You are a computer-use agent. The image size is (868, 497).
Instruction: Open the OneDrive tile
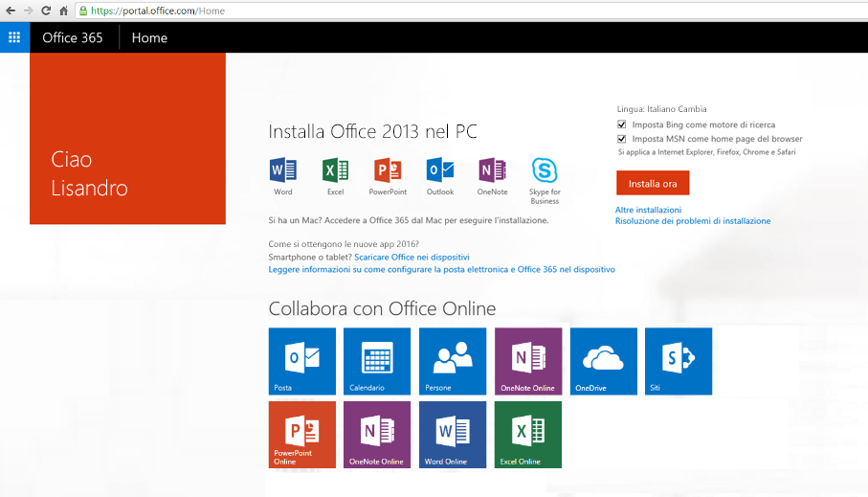point(604,361)
